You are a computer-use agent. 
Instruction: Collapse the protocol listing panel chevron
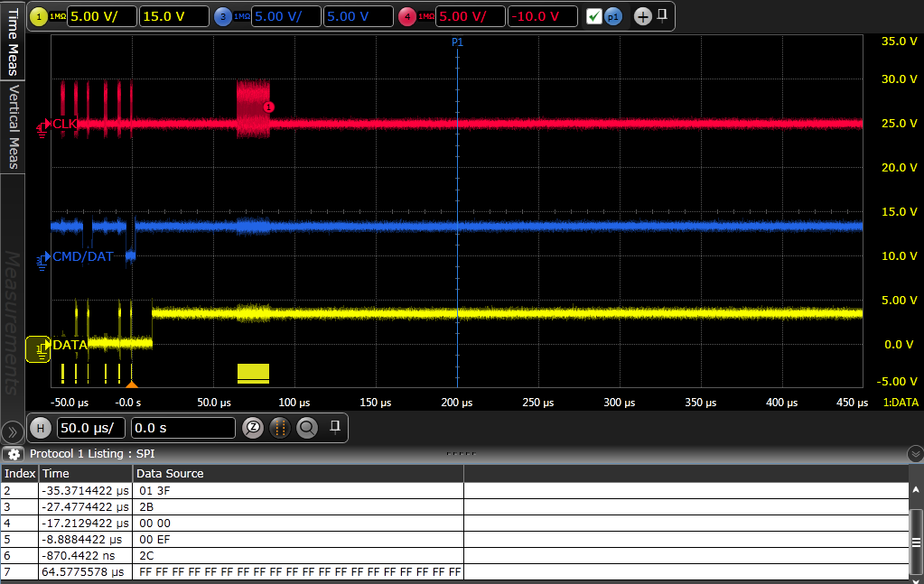915,454
